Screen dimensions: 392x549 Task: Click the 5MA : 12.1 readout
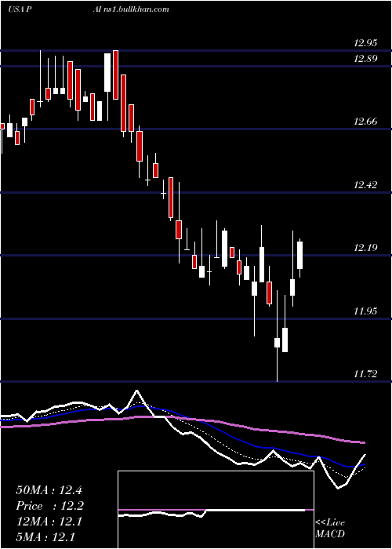[45, 537]
